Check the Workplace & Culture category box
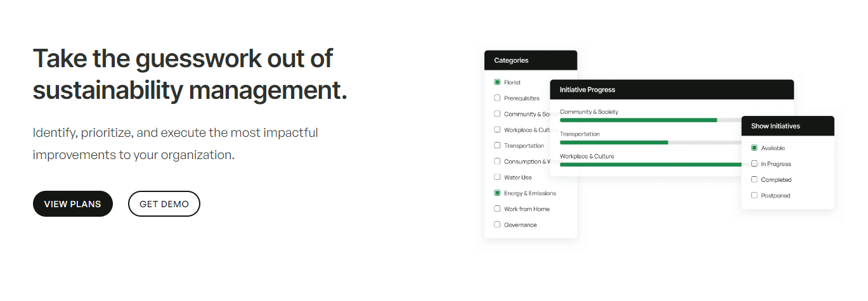The width and height of the screenshot is (868, 301). click(x=497, y=130)
